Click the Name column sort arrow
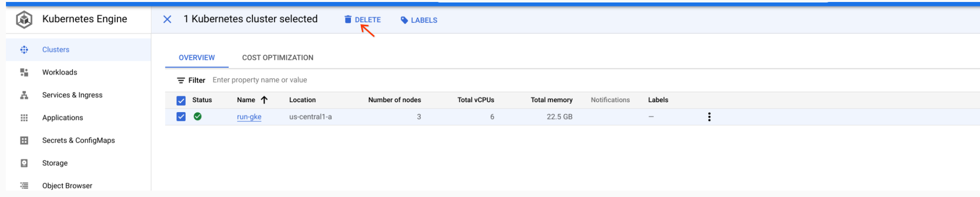Screen dimensions: 980x197 [264, 100]
